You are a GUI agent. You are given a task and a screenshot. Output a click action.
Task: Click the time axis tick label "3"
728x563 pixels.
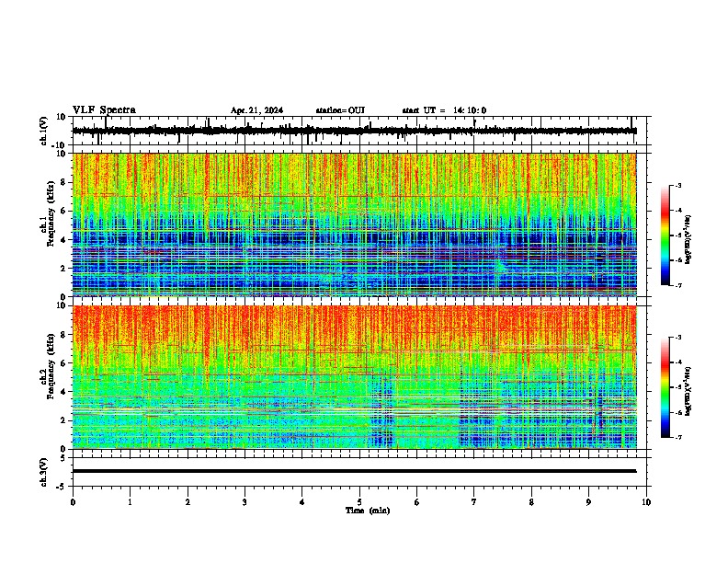pyautogui.click(x=245, y=502)
